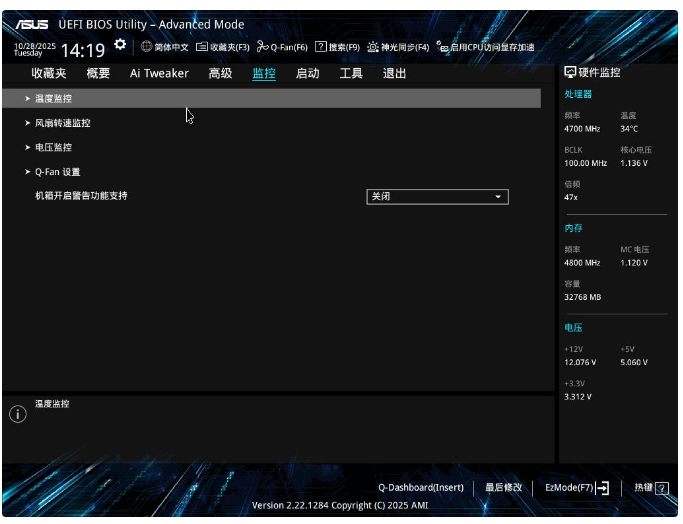Expand the 风扇转速监控 submenu

click(x=62, y=123)
